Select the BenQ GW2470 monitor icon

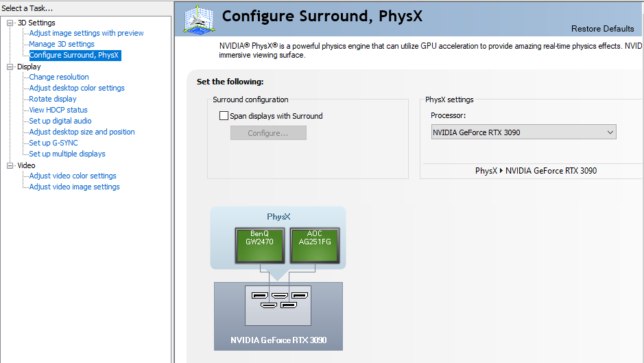[x=259, y=246]
